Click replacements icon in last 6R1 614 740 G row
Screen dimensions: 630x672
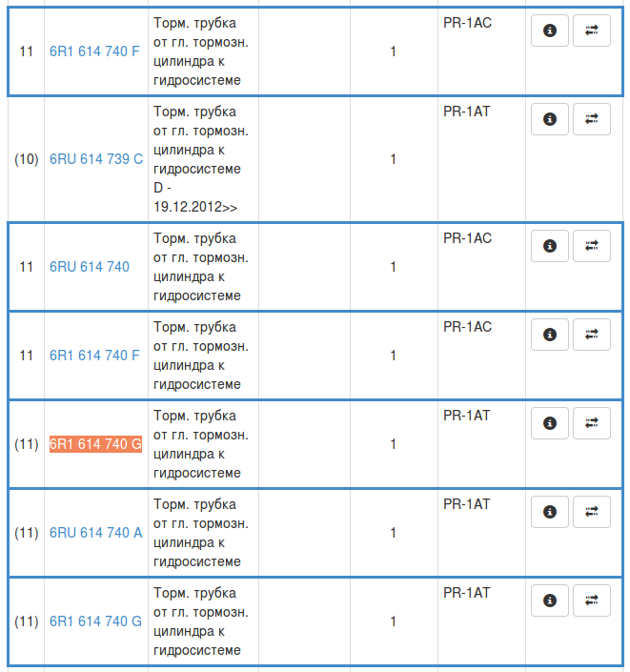pyautogui.click(x=592, y=601)
